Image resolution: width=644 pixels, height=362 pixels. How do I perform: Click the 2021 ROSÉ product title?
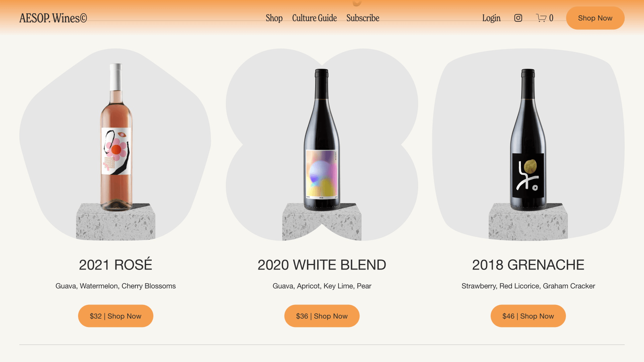click(116, 265)
